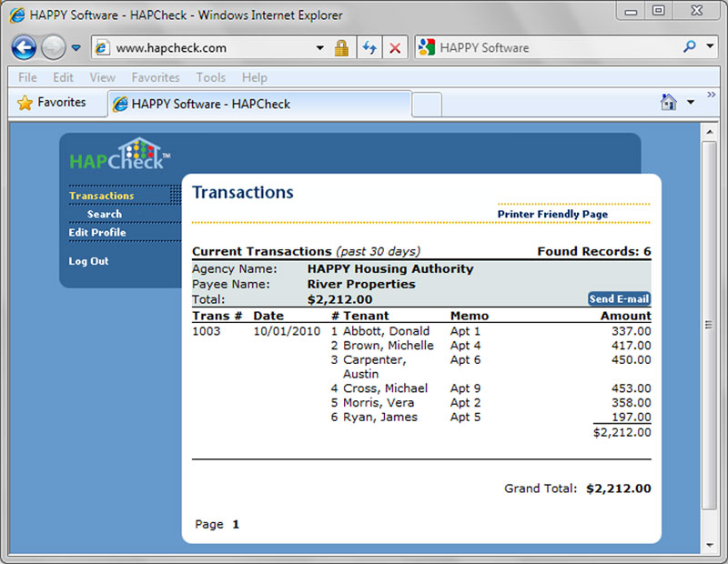View the security lock icon report
728x564 pixels.
341,48
